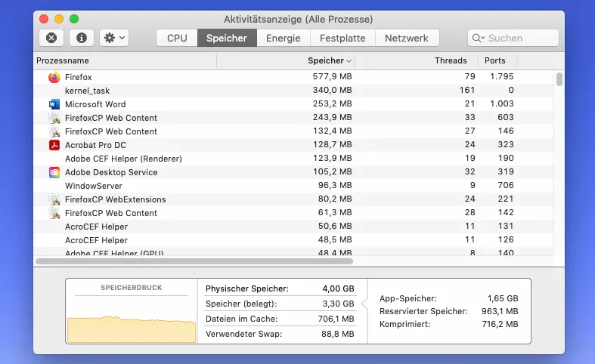Click the Dateien im Cache label
The image size is (595, 364).
pyautogui.click(x=241, y=319)
